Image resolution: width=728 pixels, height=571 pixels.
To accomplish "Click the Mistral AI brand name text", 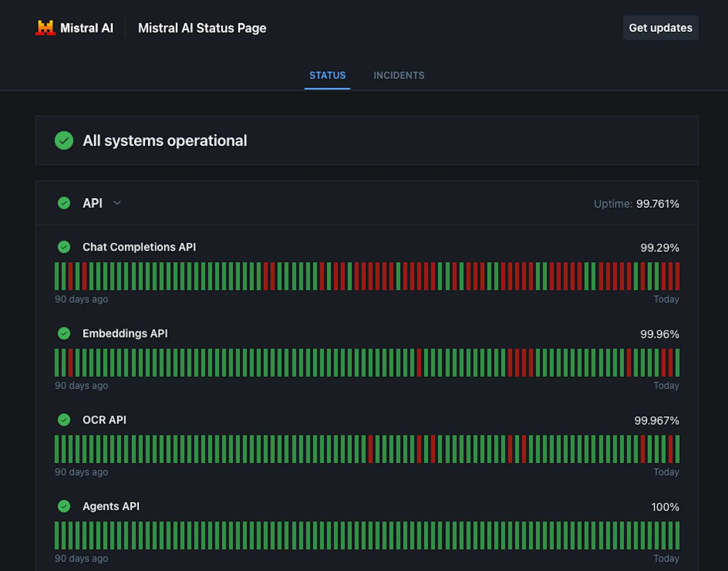I will (87, 28).
